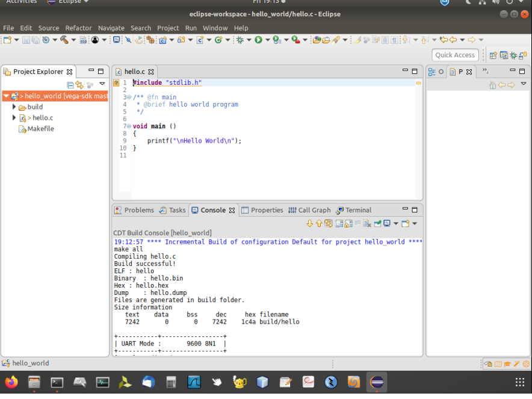Click the New wizard toolbar icon
Image resolution: width=532 pixels, height=399 pixels.
[7, 40]
